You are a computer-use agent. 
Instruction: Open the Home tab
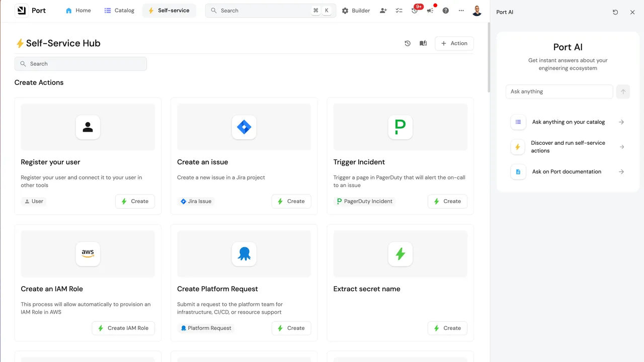[x=78, y=11]
